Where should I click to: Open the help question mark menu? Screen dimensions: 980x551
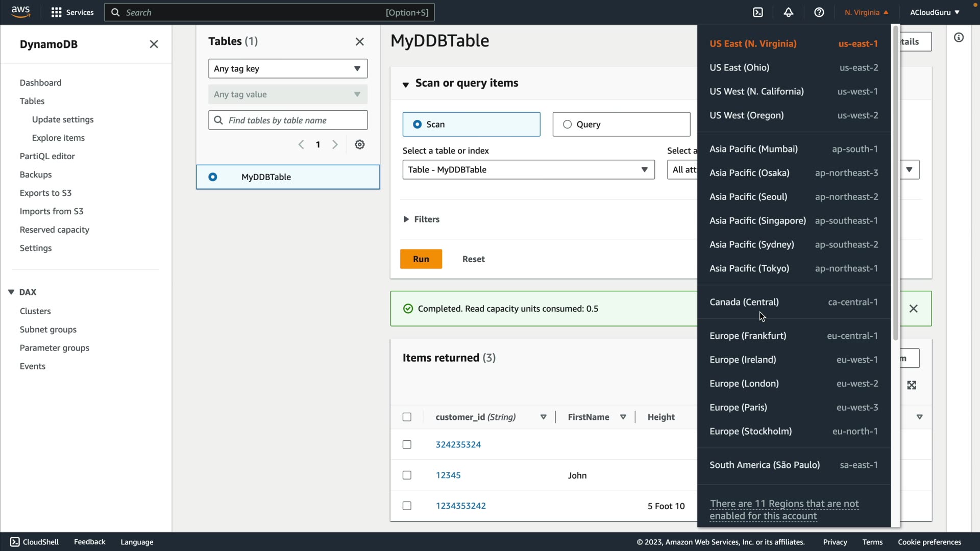pos(819,12)
